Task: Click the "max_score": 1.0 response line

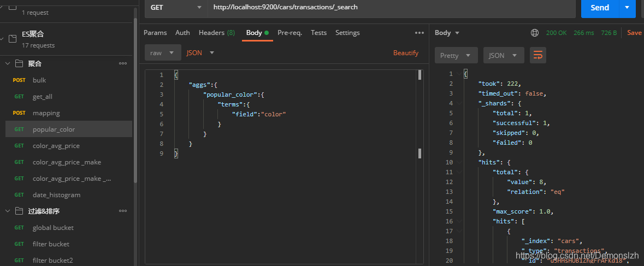Action: pos(523,212)
